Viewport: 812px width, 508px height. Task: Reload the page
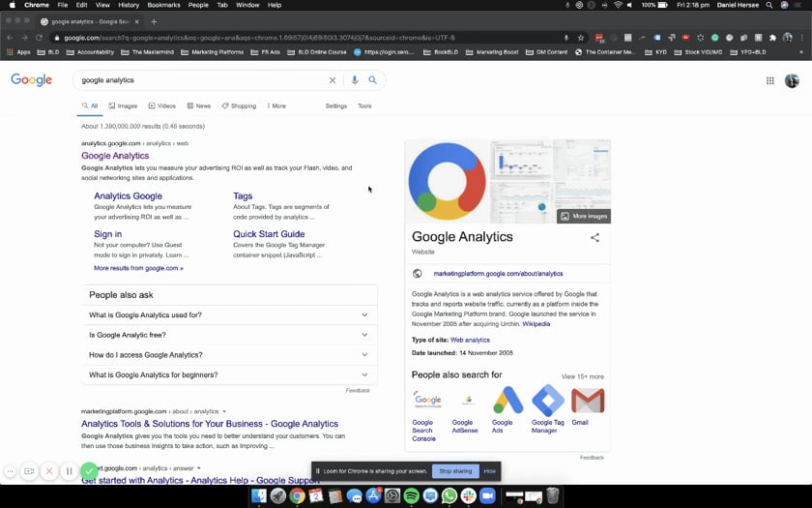click(39, 38)
